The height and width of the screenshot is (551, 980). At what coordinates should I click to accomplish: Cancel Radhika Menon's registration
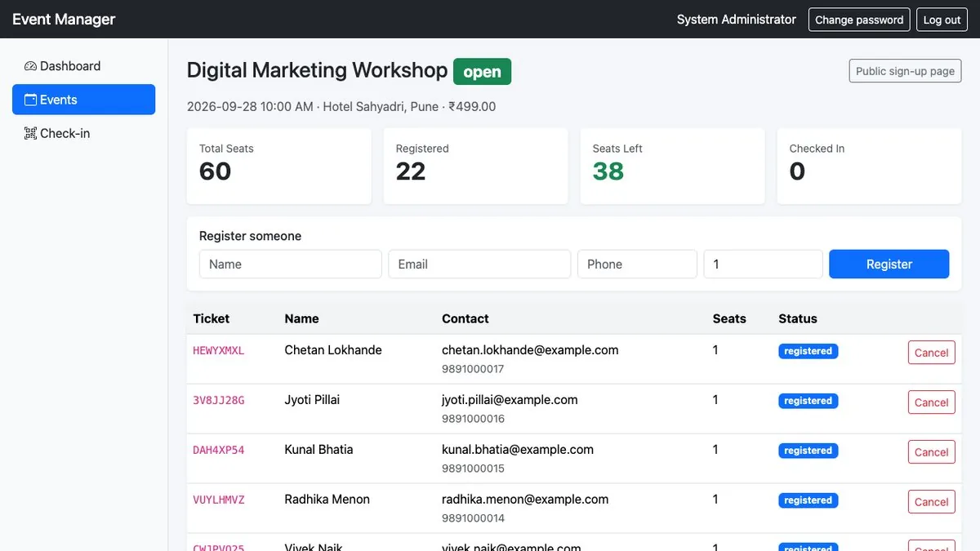(931, 502)
